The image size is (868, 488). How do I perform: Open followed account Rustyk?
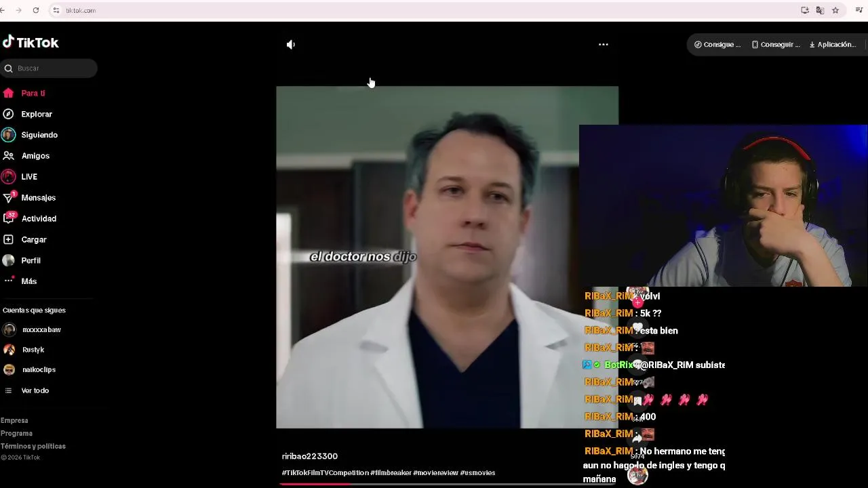(x=33, y=350)
